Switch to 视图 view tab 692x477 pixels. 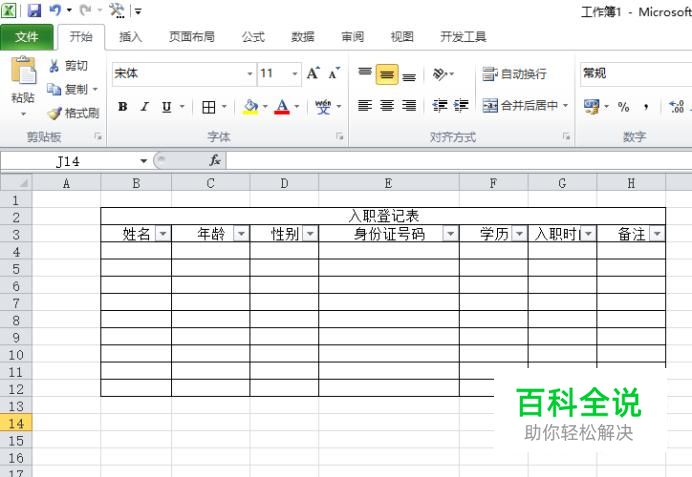tap(402, 37)
